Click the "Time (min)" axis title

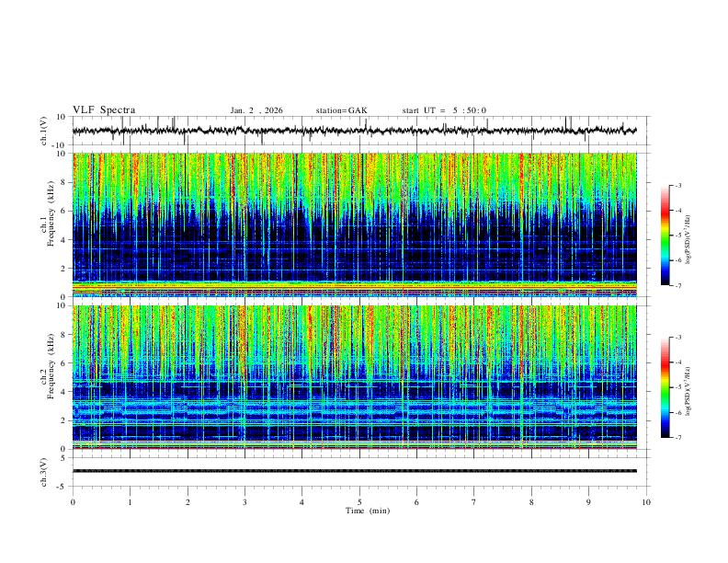click(368, 511)
